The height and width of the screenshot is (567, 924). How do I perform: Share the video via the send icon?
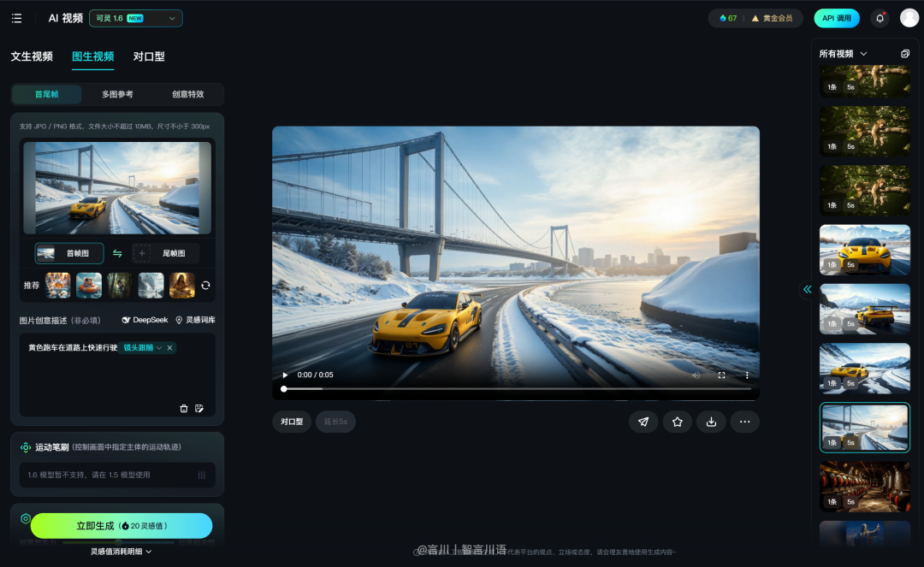[643, 422]
